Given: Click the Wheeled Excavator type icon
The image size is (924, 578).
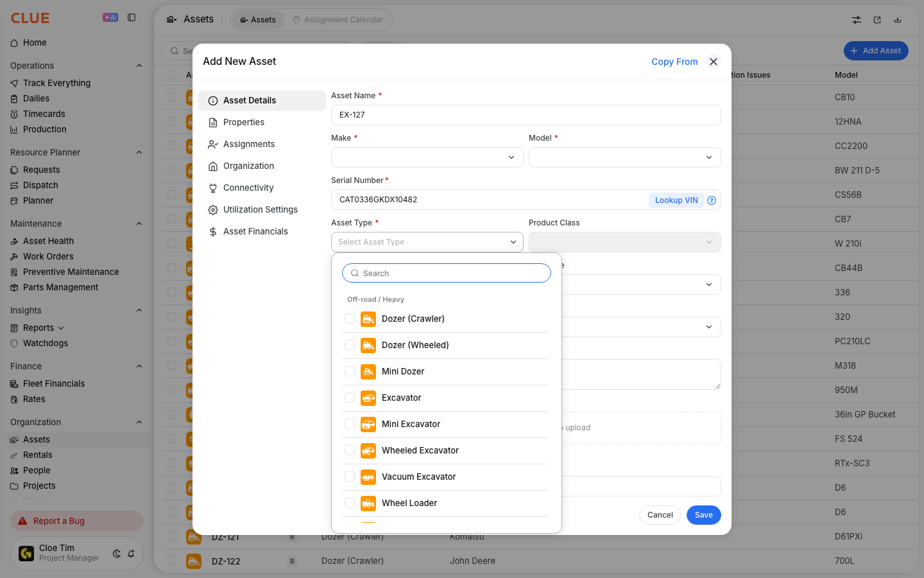Looking at the screenshot, I should [x=368, y=451].
